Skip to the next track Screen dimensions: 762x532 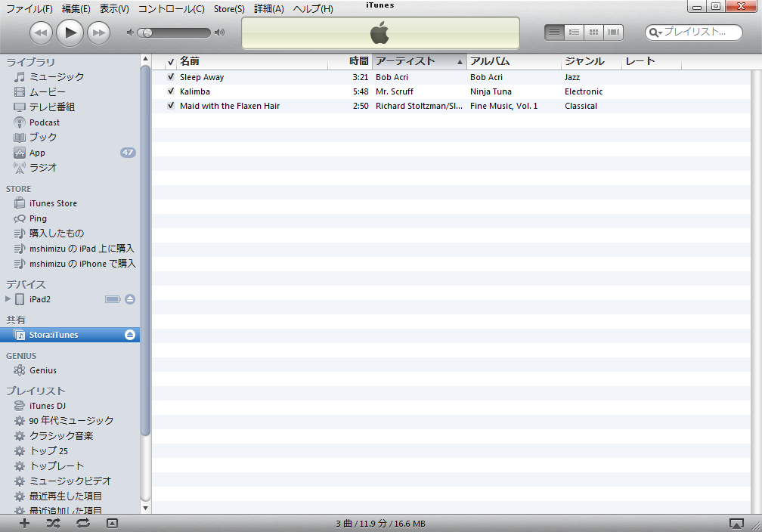[x=98, y=32]
